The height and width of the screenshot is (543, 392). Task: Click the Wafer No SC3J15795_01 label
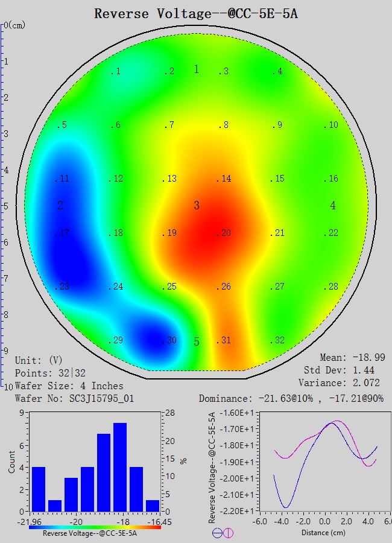74,399
